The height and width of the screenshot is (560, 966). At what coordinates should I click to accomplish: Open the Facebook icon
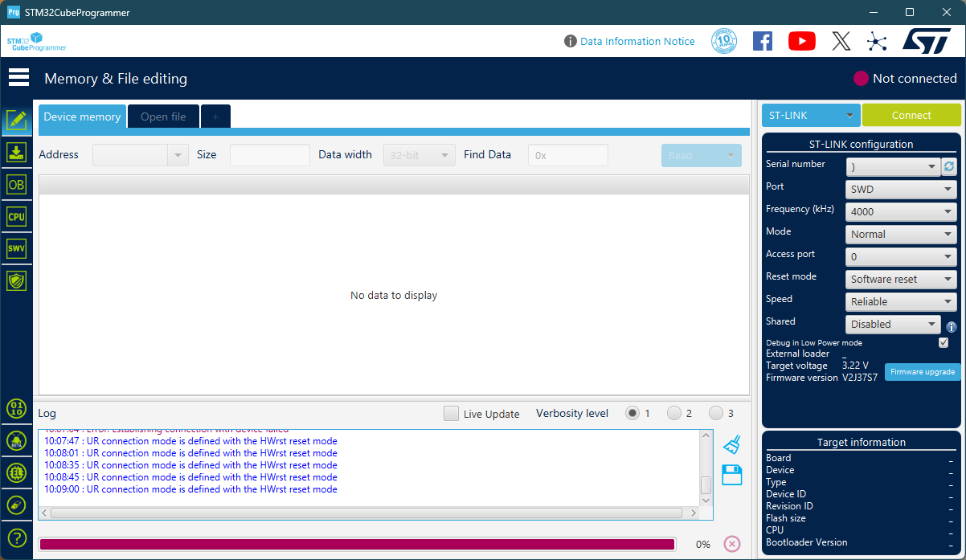pos(763,41)
